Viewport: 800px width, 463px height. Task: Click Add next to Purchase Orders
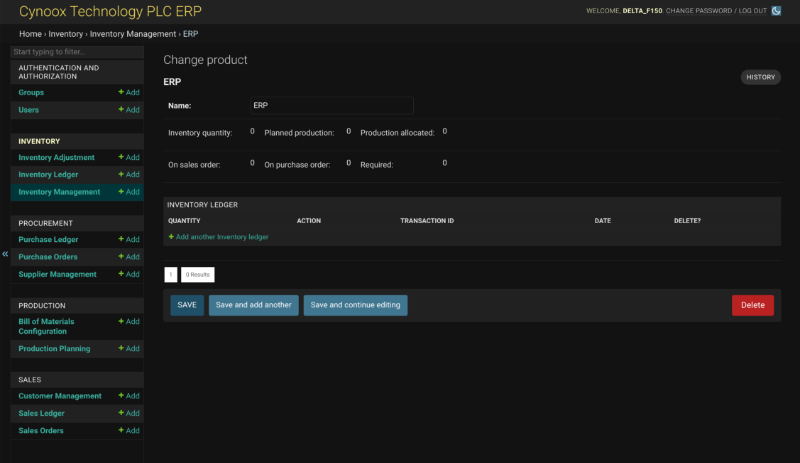click(x=129, y=257)
